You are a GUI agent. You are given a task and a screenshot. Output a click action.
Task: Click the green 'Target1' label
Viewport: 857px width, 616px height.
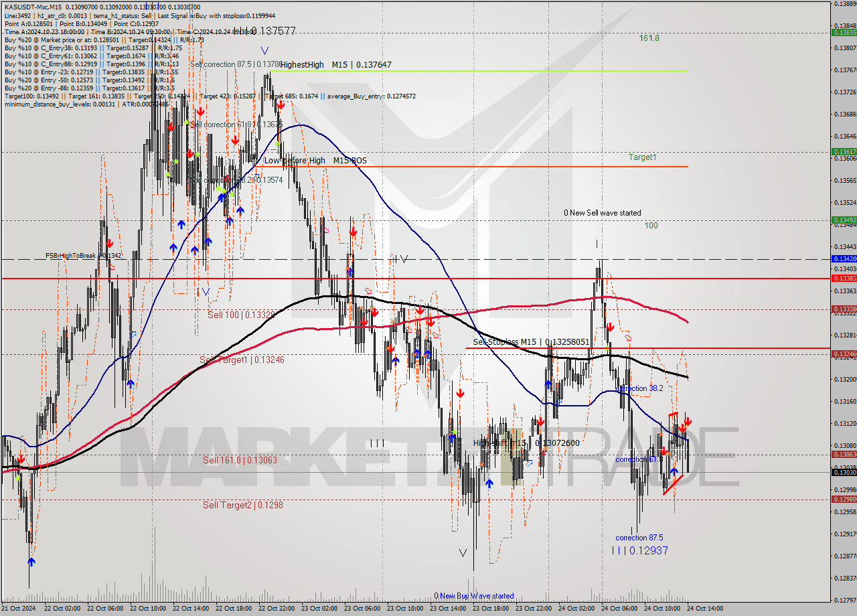tap(642, 157)
